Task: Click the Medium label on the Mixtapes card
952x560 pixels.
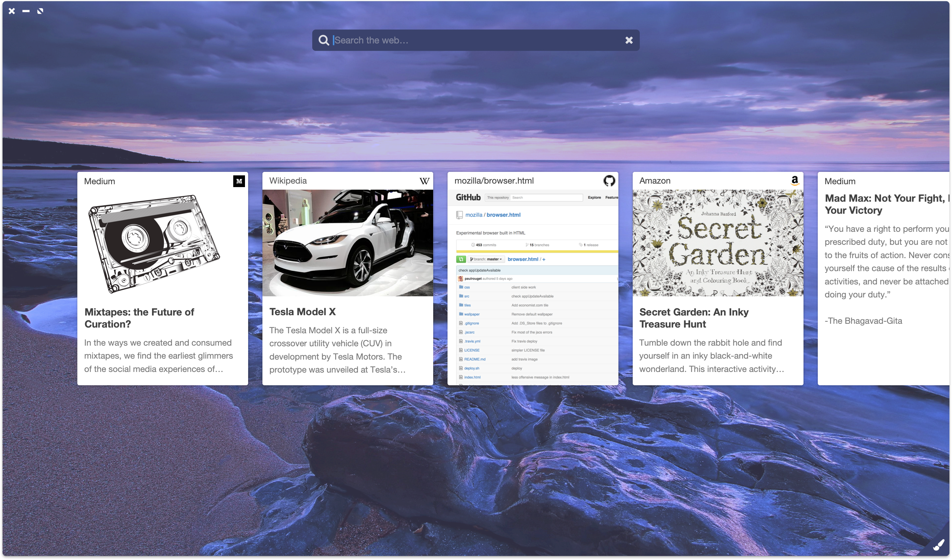Action: coord(99,181)
